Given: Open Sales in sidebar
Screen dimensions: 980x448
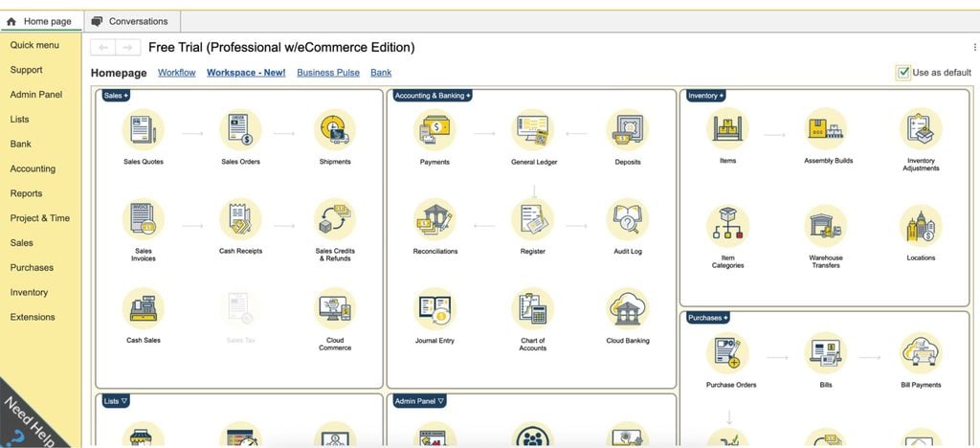Looking at the screenshot, I should pos(22,242).
